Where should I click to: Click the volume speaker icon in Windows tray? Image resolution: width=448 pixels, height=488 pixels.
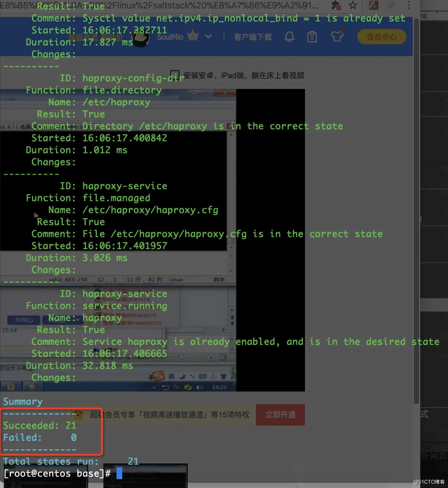click(199, 387)
